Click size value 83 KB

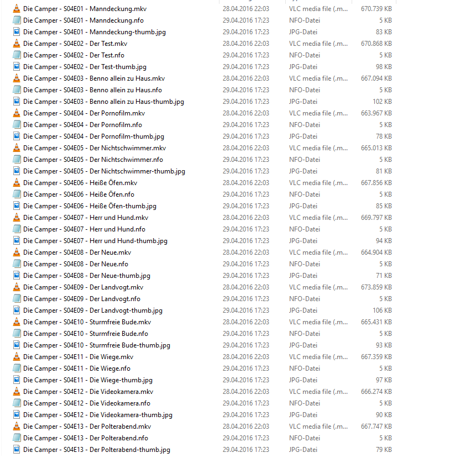point(384,32)
